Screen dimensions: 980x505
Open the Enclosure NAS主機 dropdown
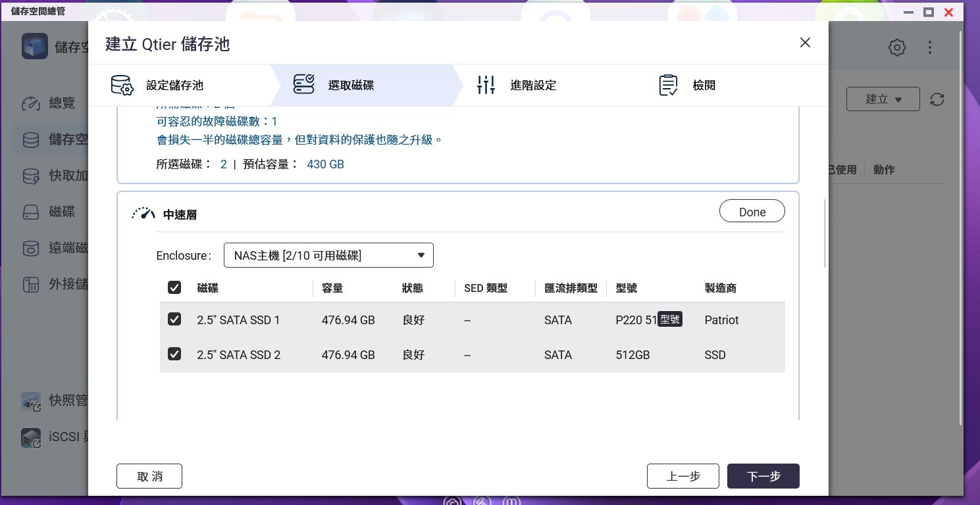(x=328, y=255)
